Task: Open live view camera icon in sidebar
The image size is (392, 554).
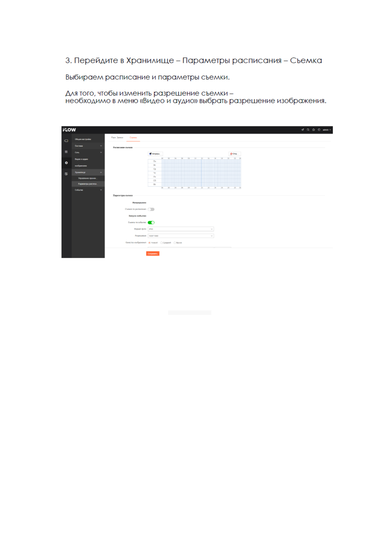Action: 66,140
